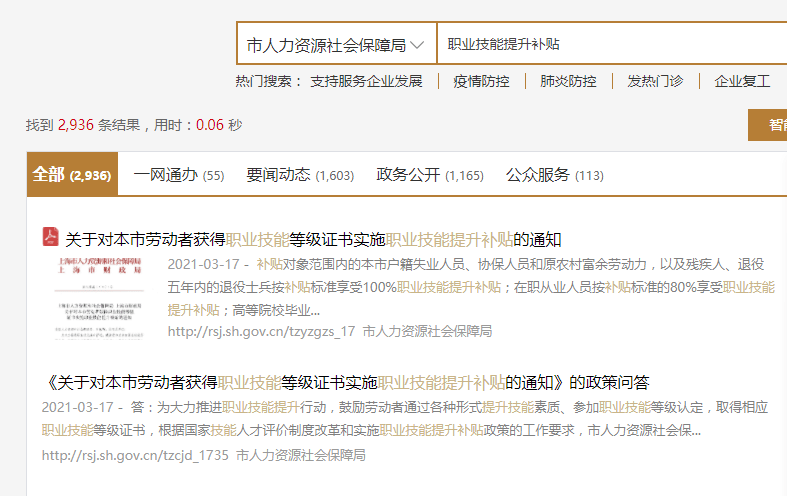Expand the 市人力资源社会保障局 department dropdown
The height and width of the screenshot is (496, 787).
(x=336, y=46)
